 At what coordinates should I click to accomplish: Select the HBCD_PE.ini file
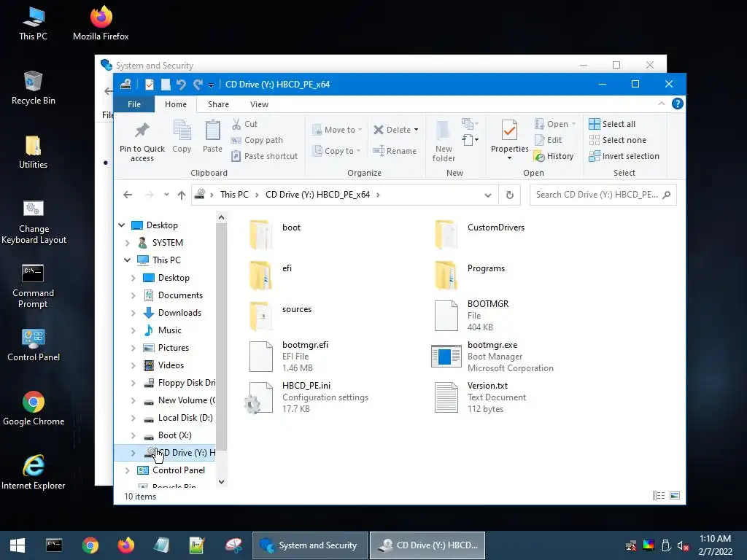[306, 397]
